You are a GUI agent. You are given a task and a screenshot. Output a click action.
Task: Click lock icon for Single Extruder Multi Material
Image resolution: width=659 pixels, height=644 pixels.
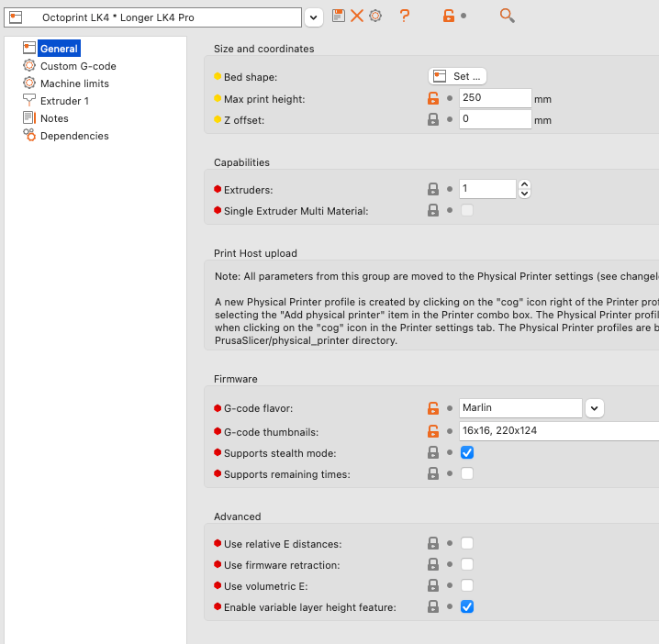click(x=433, y=210)
